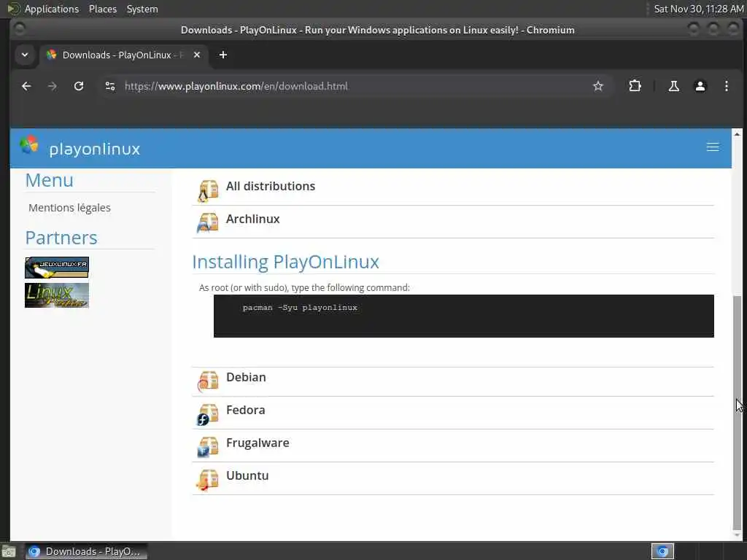Click the PlayOnLinux logo icon
Viewport: 747px width, 560px height.
pos(29,145)
